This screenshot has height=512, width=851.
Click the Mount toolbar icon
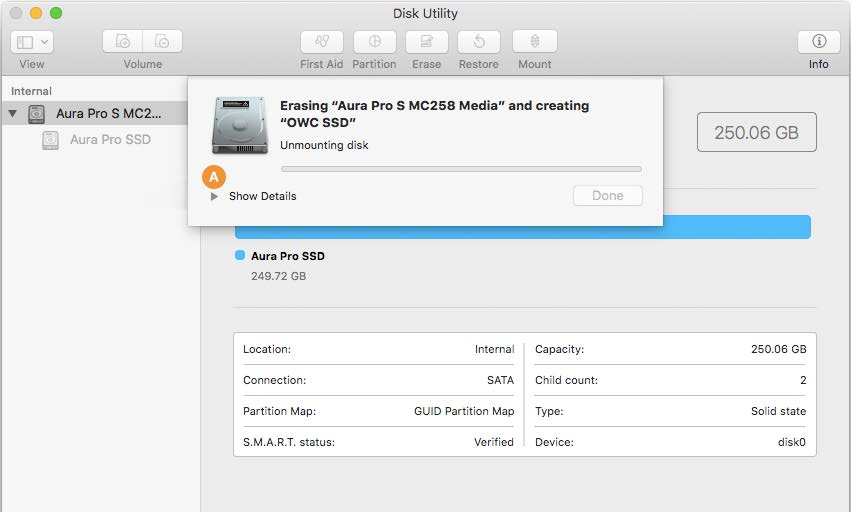(x=535, y=41)
